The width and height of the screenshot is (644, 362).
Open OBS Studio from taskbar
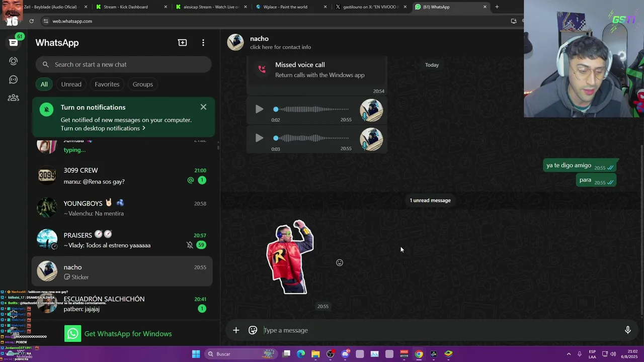(x=331, y=354)
